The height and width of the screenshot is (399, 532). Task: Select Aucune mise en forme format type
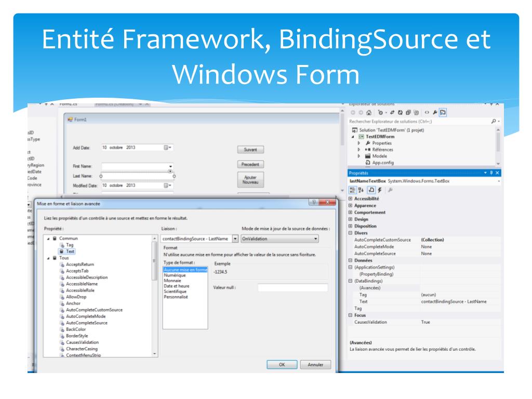[185, 270]
